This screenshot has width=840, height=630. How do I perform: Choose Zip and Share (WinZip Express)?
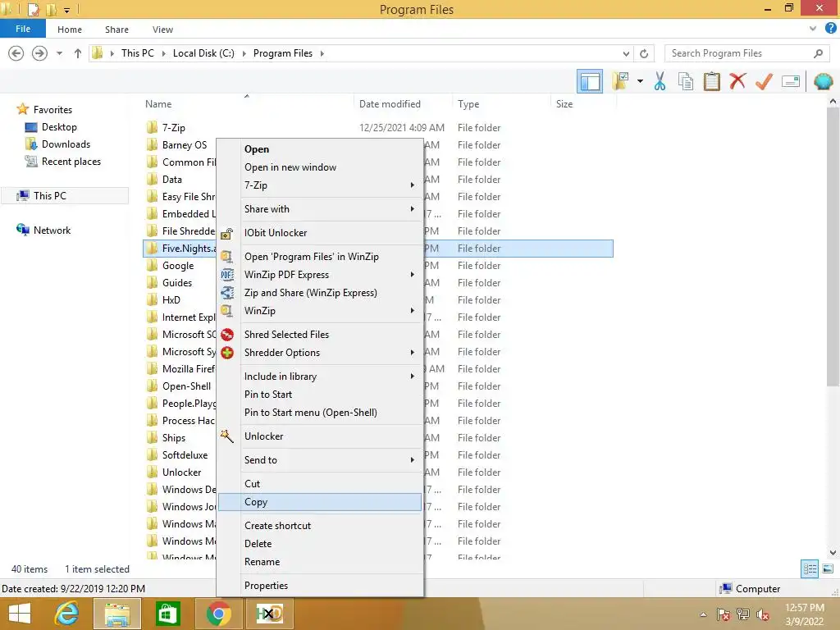pos(320,293)
